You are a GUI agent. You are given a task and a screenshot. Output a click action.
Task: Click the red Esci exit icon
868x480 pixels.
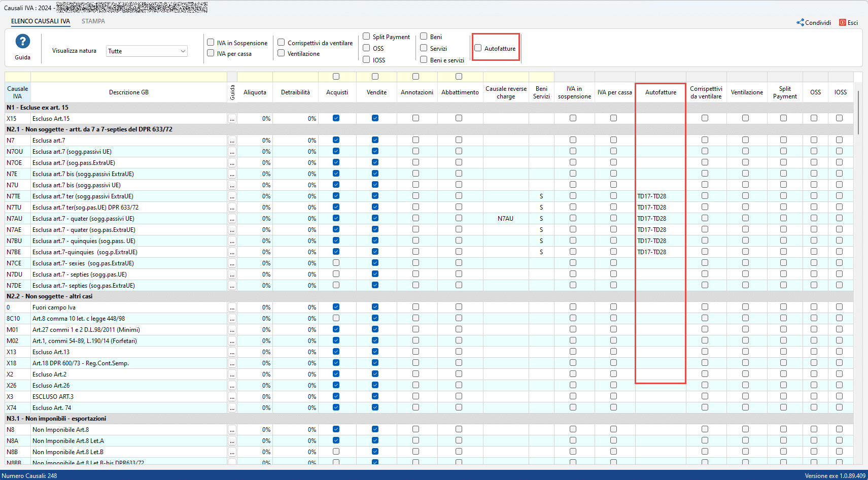[843, 22]
